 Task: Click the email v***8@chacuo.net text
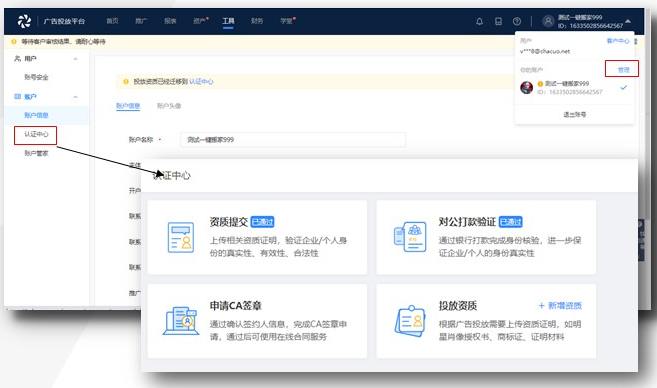click(x=545, y=51)
